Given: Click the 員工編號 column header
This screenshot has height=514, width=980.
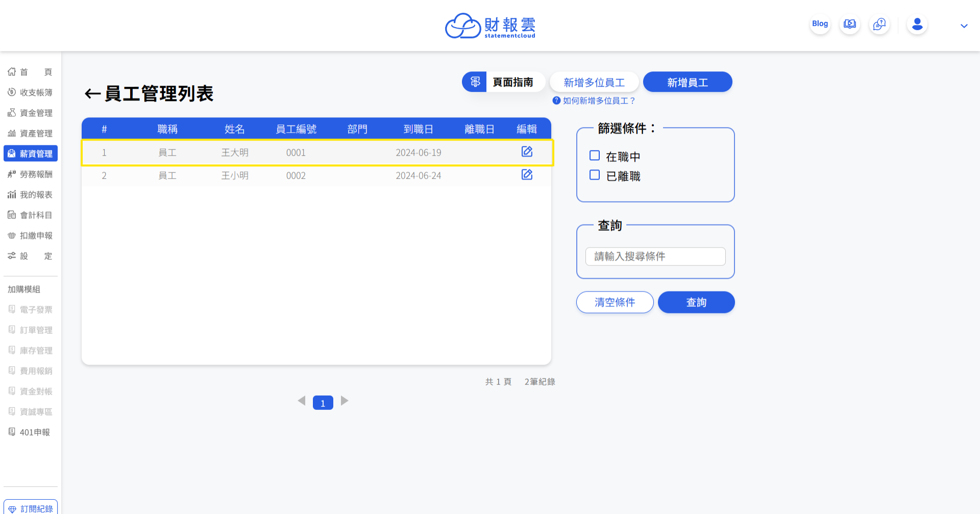Looking at the screenshot, I should coord(296,129).
